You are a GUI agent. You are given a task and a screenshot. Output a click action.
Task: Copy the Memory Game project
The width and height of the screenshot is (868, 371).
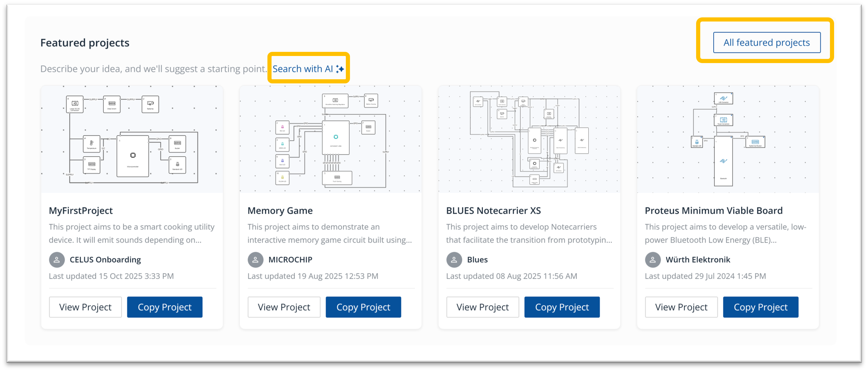tap(363, 307)
